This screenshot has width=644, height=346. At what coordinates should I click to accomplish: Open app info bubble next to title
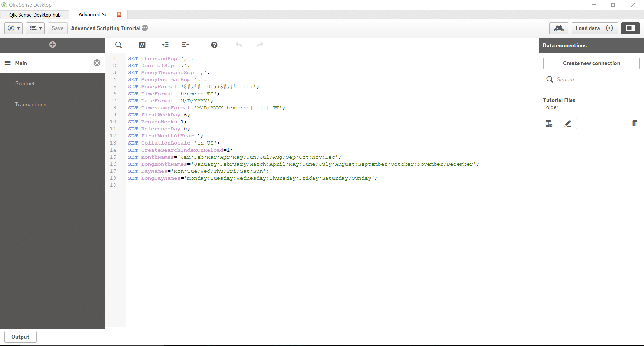pos(145,28)
